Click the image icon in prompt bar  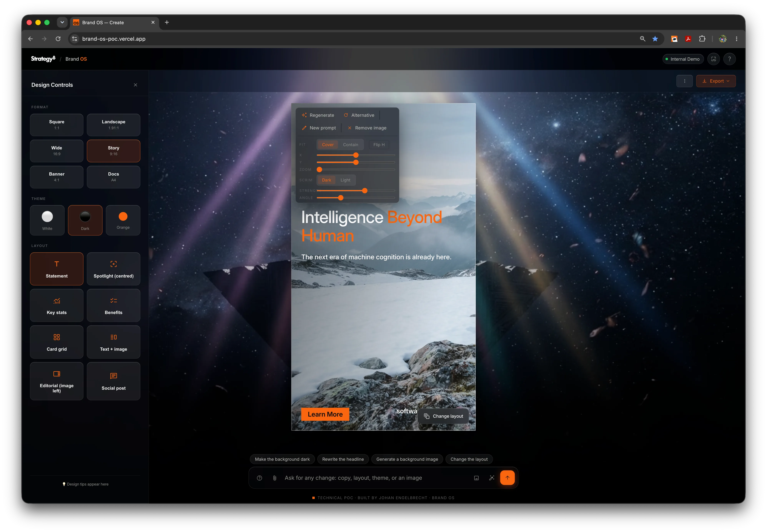pyautogui.click(x=476, y=478)
